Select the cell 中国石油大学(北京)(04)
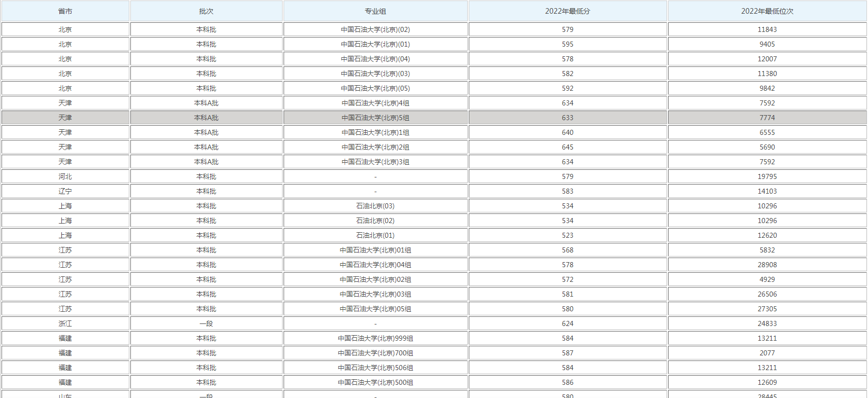This screenshot has width=868, height=398. pos(375,59)
